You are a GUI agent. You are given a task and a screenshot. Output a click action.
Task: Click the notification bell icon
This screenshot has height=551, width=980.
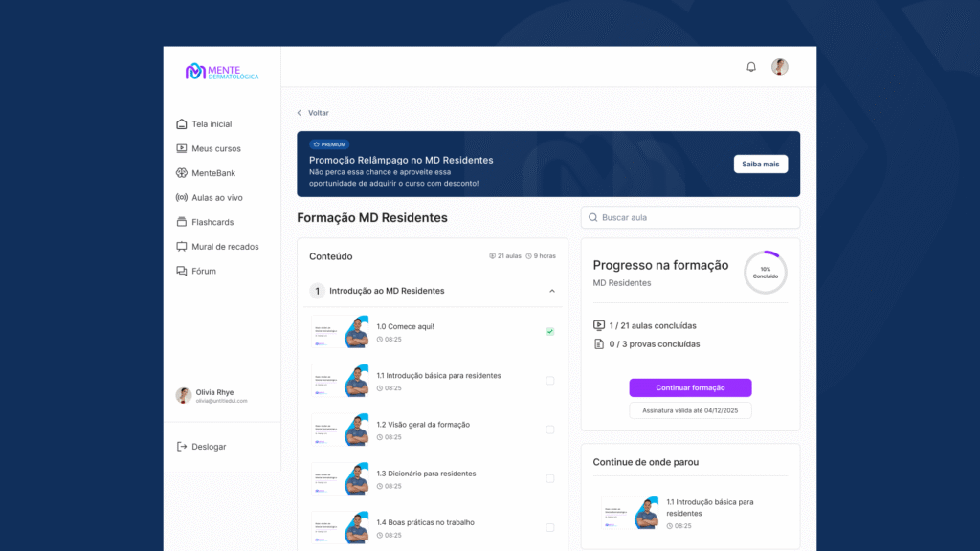tap(751, 67)
